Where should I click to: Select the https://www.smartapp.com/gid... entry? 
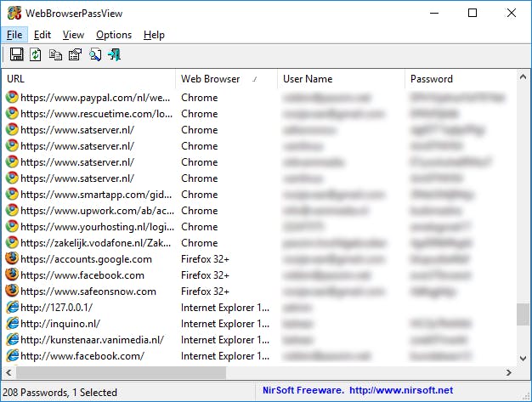[x=260, y=195]
